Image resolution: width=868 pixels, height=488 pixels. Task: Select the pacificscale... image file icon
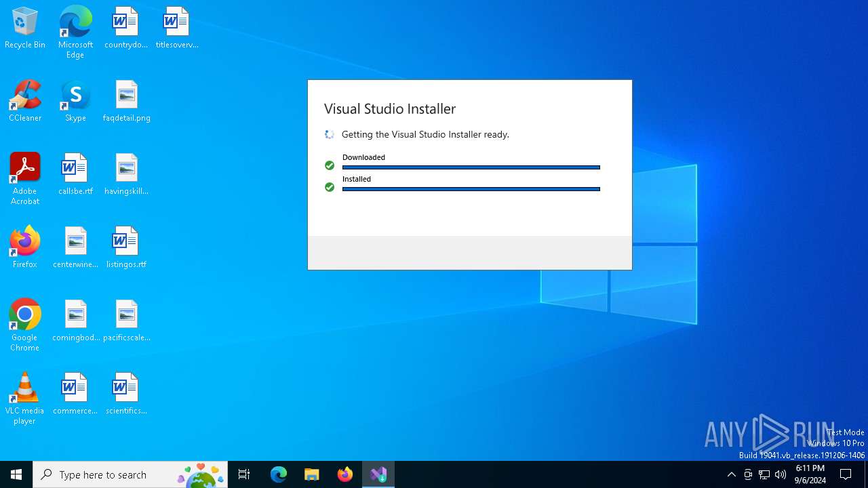coord(126,321)
